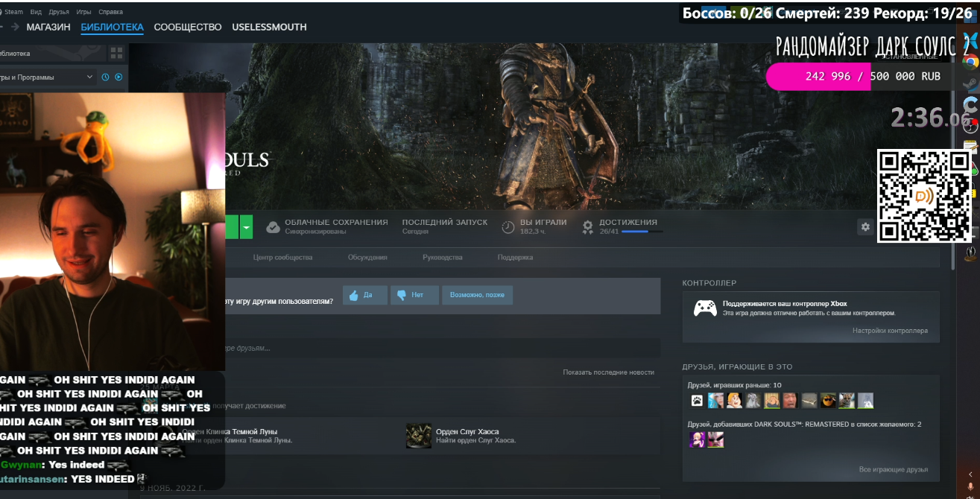Click ВЫ ИГРАЛИ label
Screen dimensions: 980x499
click(x=543, y=222)
